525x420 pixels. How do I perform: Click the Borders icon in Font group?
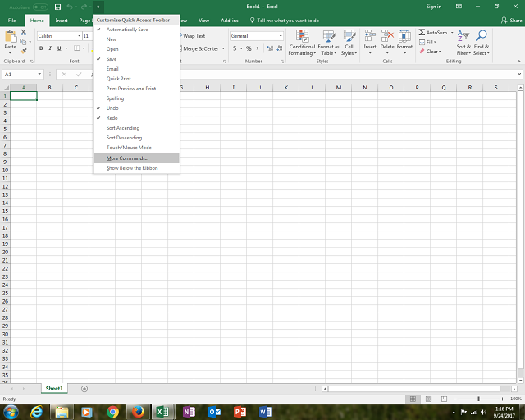(76, 48)
